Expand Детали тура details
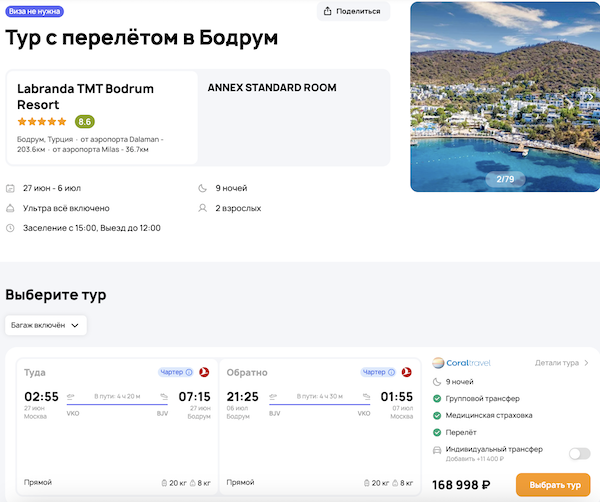 [x=561, y=363]
